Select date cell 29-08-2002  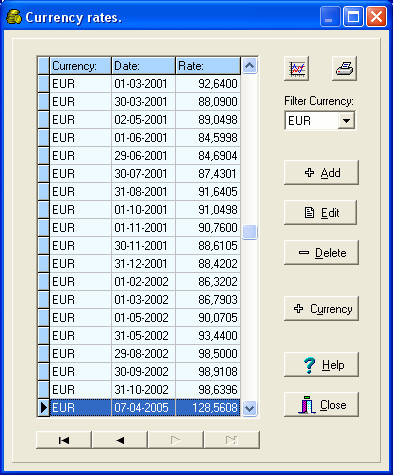(143, 354)
